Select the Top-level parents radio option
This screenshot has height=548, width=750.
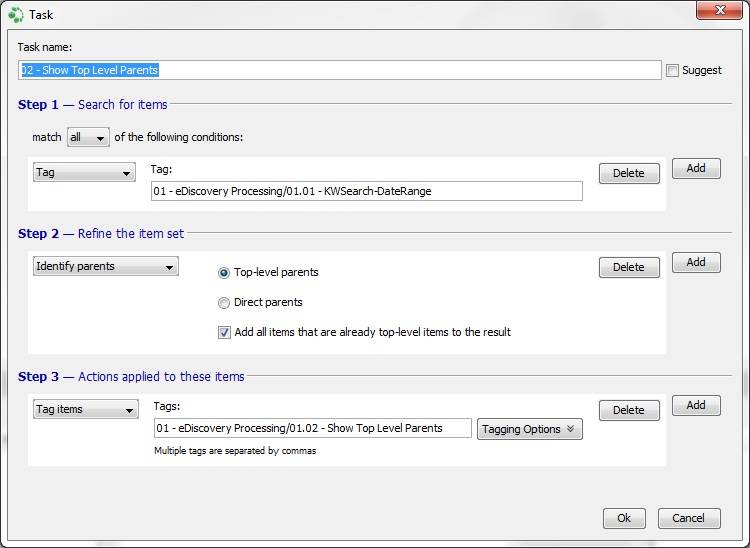(223, 273)
